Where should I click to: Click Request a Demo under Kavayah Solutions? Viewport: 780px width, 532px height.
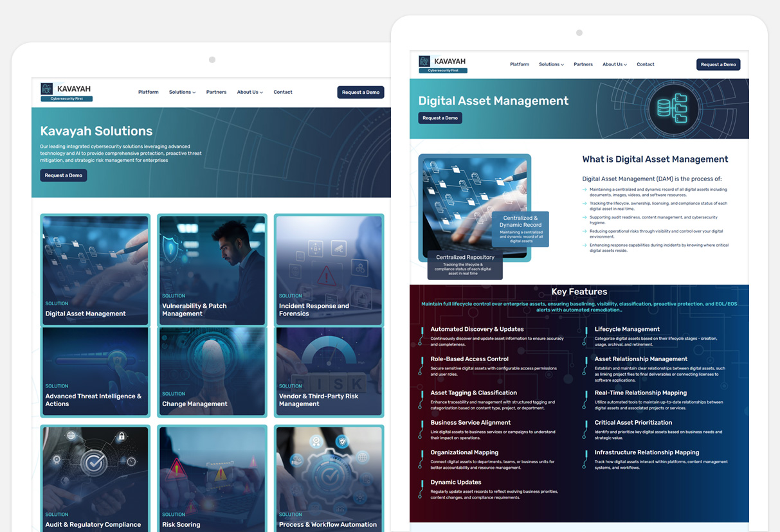(64, 175)
